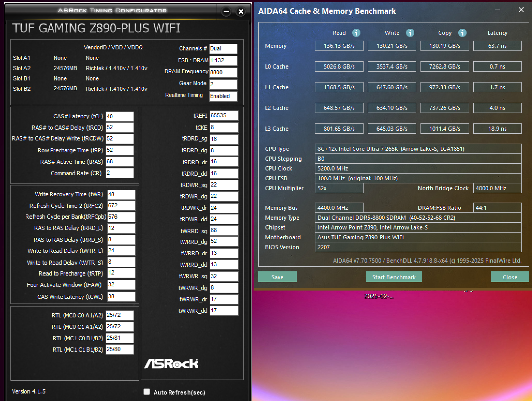Close the ASRock Timing Configurator window
The height and width of the screenshot is (401, 532).
click(x=241, y=12)
